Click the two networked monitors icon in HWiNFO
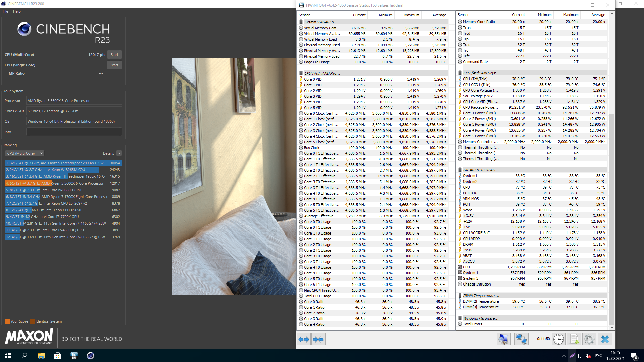 (x=521, y=339)
